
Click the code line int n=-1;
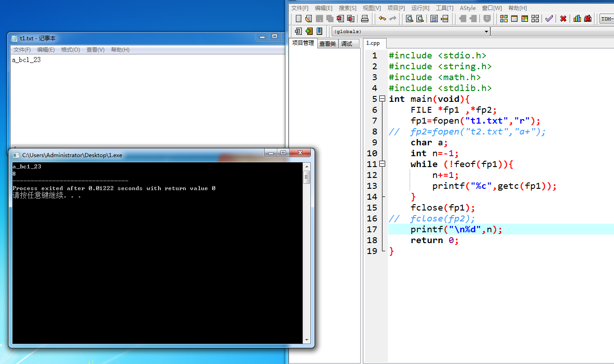pyautogui.click(x=435, y=153)
